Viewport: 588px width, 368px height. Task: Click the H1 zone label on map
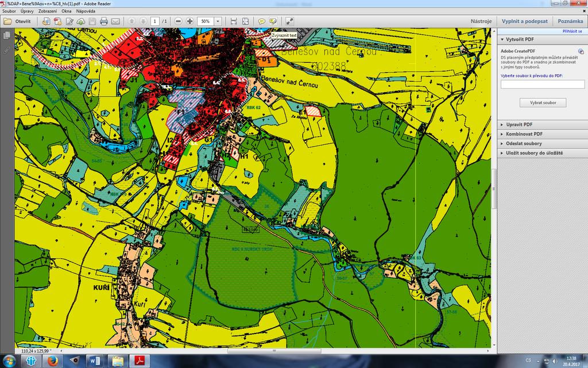244,156
